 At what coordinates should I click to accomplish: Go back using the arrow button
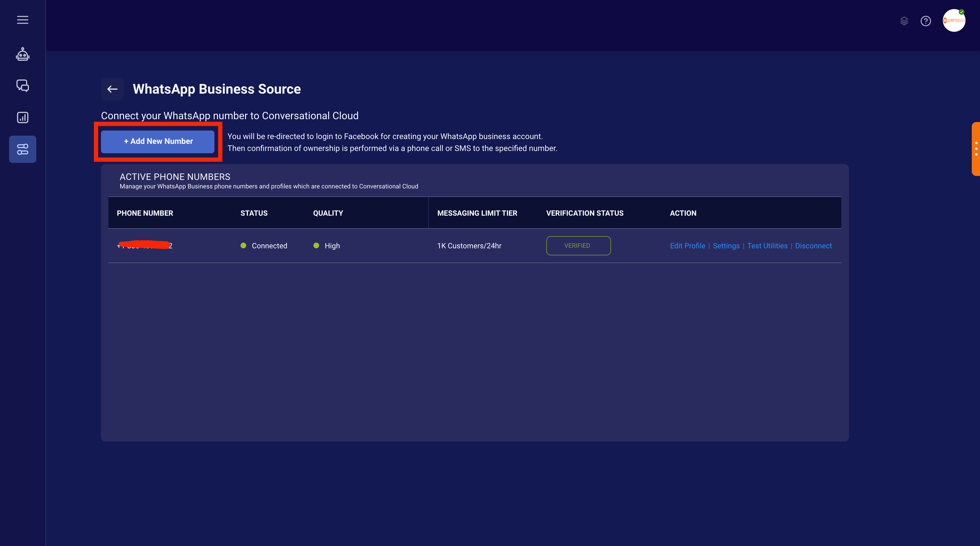click(x=112, y=89)
